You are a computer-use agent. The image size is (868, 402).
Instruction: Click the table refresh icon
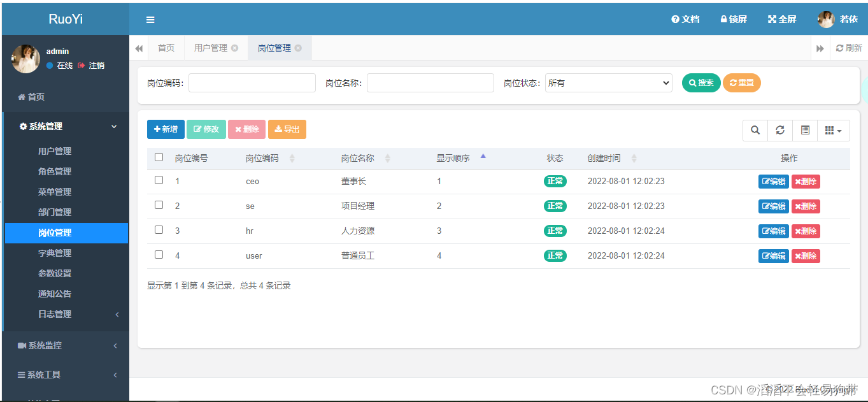[780, 130]
